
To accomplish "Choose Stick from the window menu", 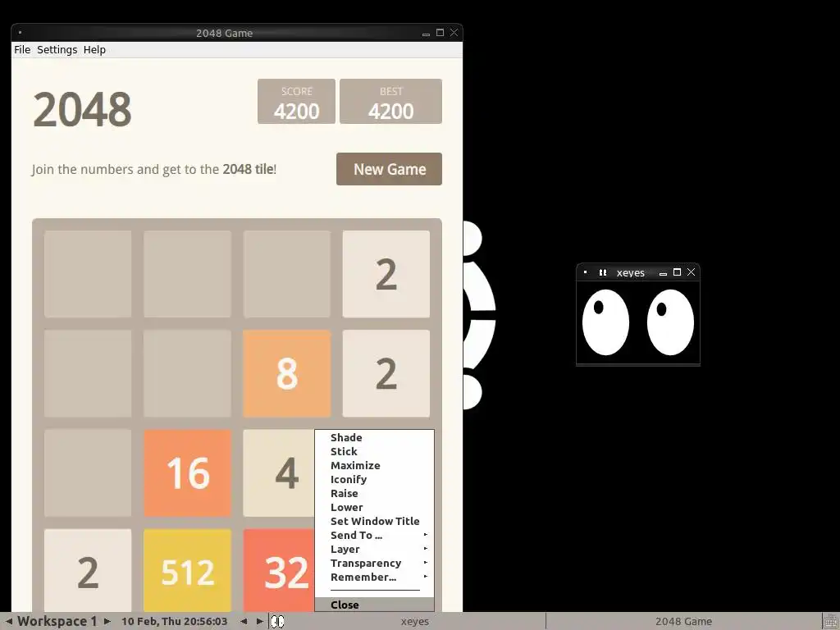I will 374,452.
